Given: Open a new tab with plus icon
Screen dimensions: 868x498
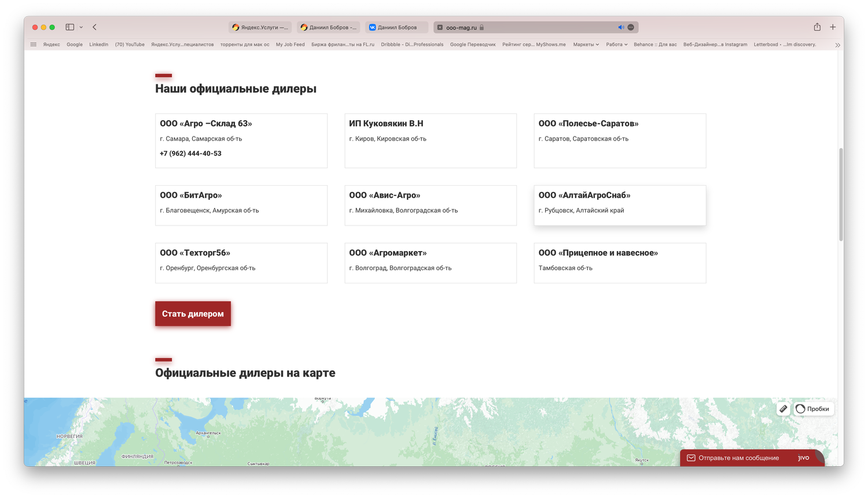Looking at the screenshot, I should point(833,27).
